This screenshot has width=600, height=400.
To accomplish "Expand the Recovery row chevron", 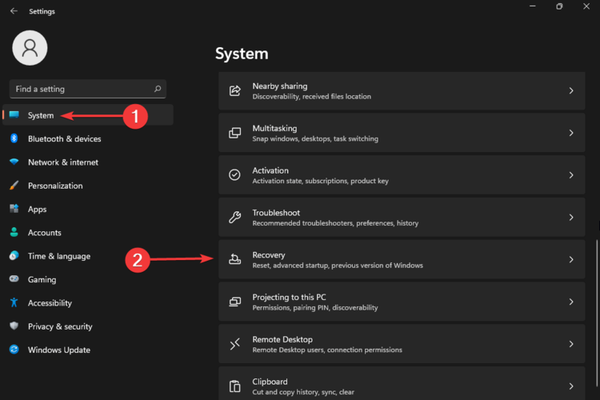I will 571,260.
